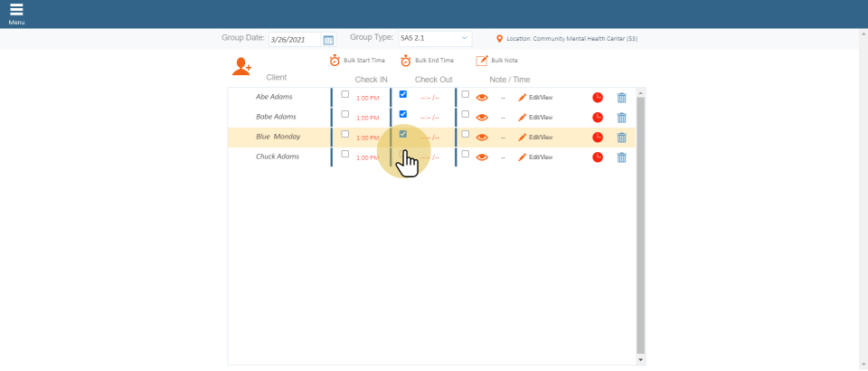Toggle eye icon for Abe Adams
868x371 pixels.
click(x=482, y=98)
